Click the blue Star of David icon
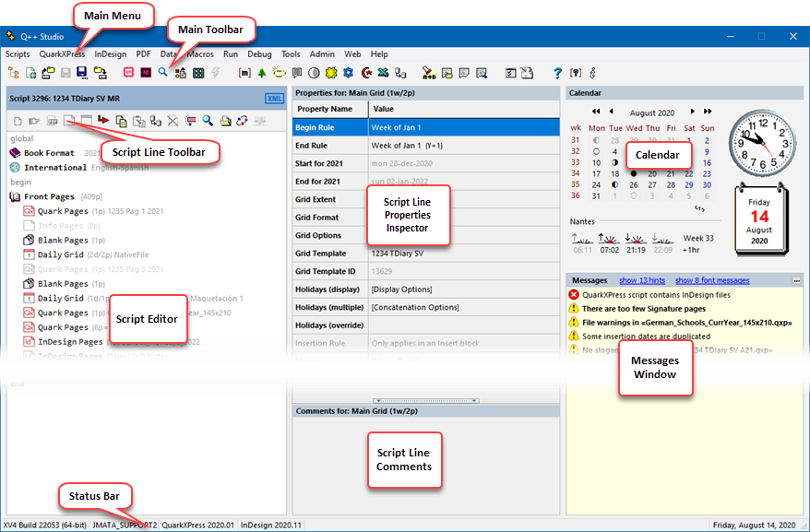The height and width of the screenshot is (532, 810). [x=348, y=73]
